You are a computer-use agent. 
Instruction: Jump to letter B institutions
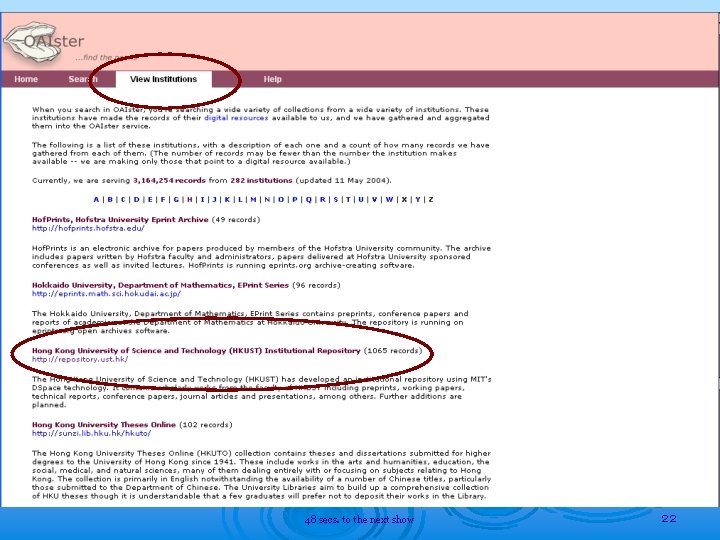pos(110,200)
